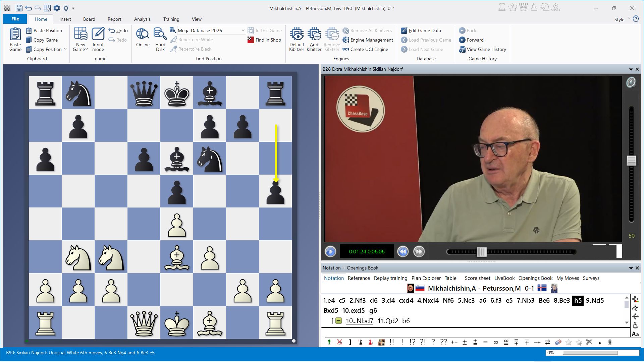Switch to the LiveBook tab
This screenshot has height=362, width=644.
504,278
